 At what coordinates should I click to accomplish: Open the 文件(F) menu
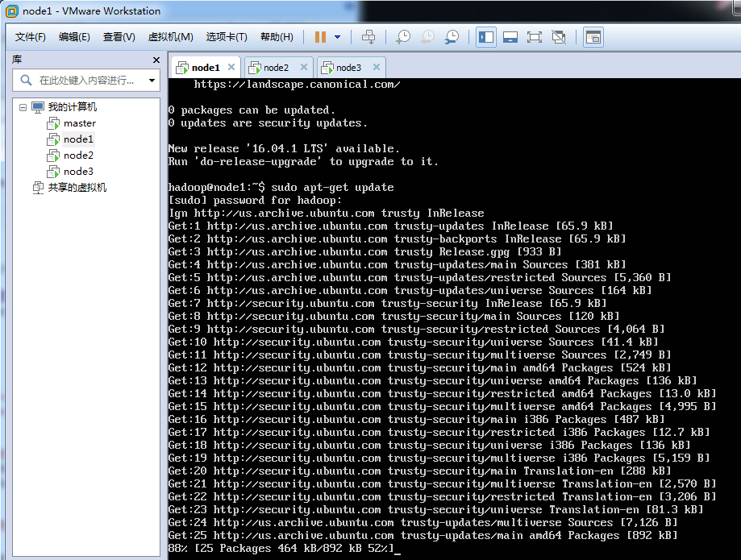(31, 37)
